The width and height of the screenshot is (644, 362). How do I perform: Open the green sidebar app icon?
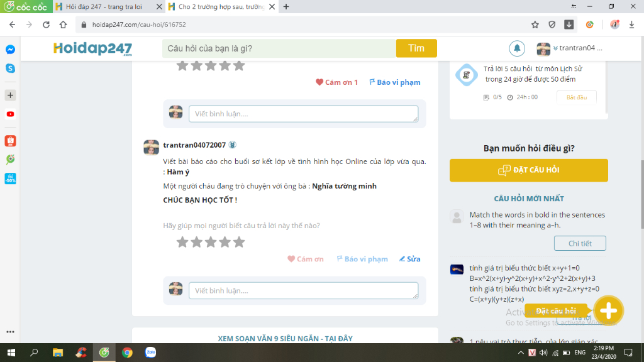point(10,159)
